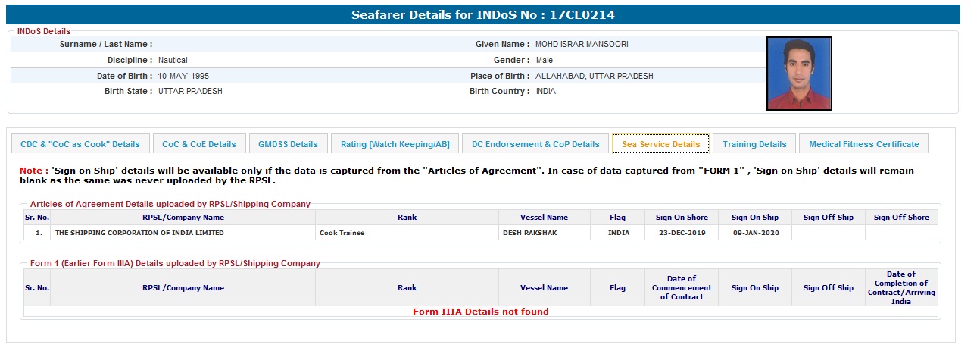Click Shipping Corporation of India company cell
The image size is (980, 348).
click(139, 233)
